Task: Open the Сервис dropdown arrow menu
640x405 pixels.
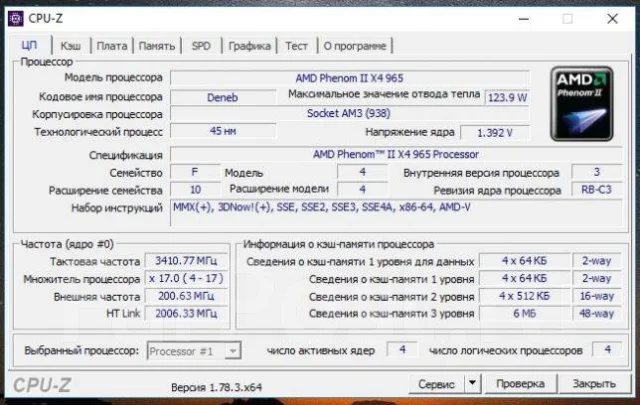Action: (x=473, y=384)
